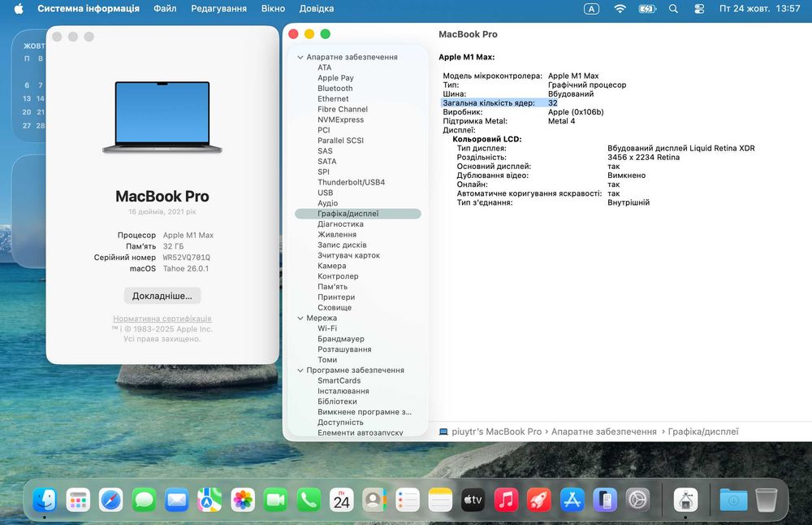Collapse 'Мережа' section chevron
The width and height of the screenshot is (812, 525).
tap(300, 319)
